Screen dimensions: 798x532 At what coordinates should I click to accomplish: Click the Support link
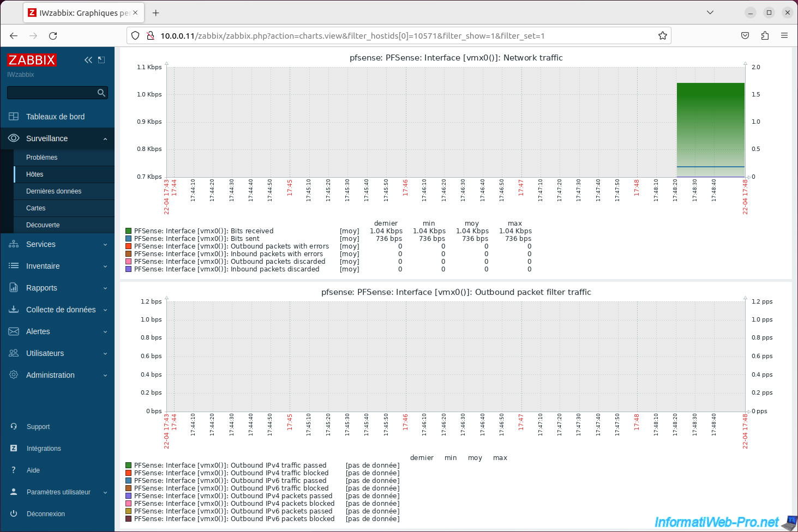point(38,427)
